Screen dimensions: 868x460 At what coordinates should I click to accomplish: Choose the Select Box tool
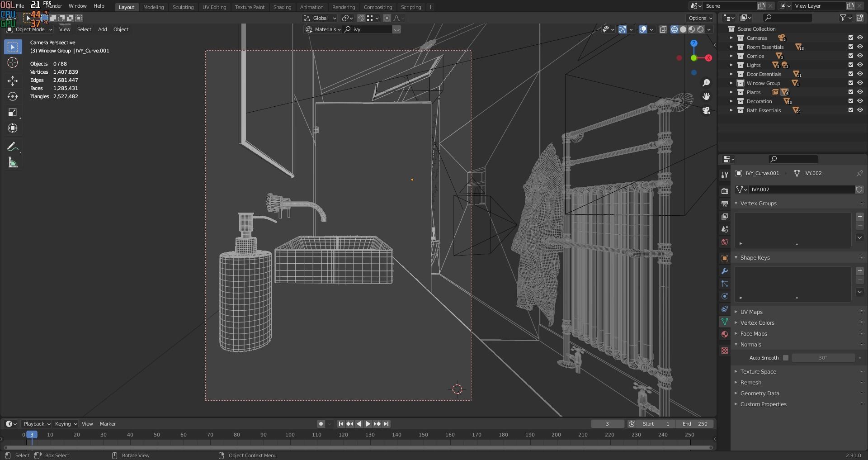tap(13, 47)
